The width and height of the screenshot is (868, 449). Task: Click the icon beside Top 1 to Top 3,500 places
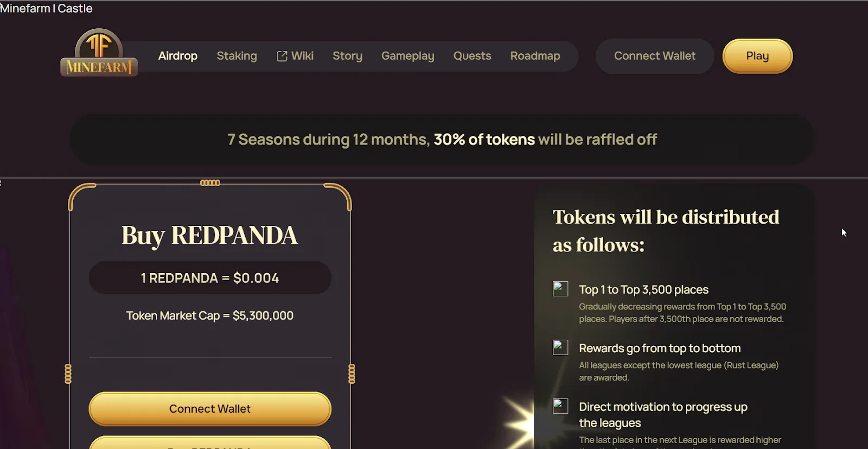pos(560,289)
